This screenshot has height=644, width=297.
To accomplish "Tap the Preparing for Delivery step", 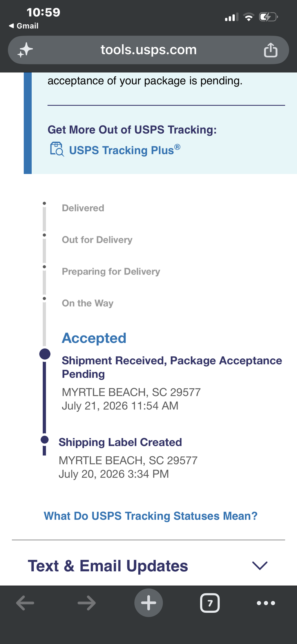I will pyautogui.click(x=111, y=272).
